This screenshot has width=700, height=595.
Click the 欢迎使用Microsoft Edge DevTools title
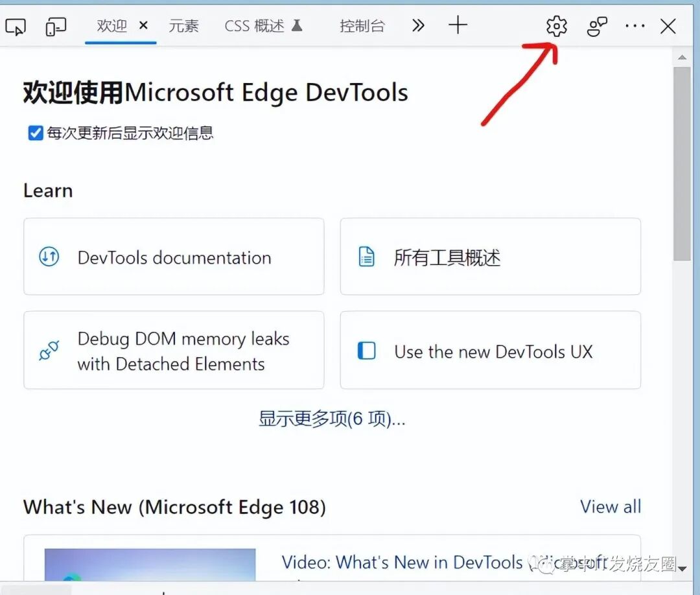pyautogui.click(x=216, y=93)
